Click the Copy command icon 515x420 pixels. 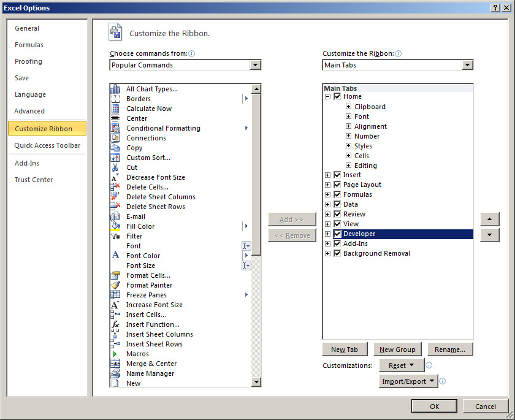coord(115,148)
